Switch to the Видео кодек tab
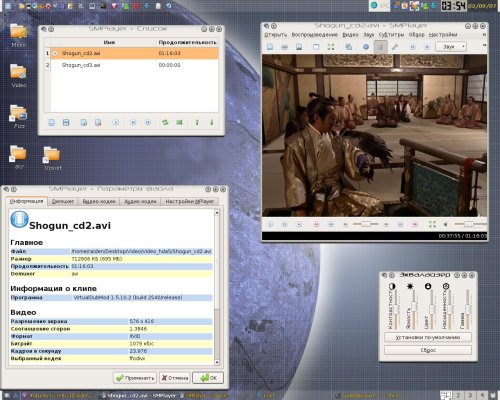The width and height of the screenshot is (500, 400). [99, 201]
